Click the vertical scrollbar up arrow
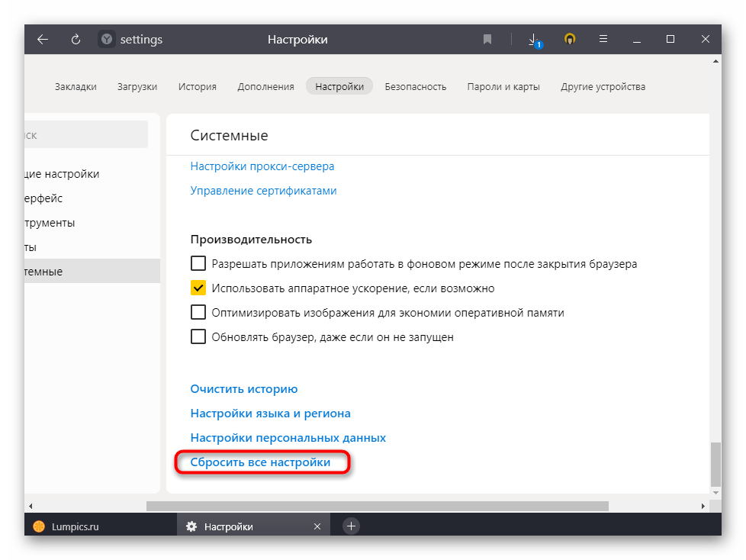 click(715, 61)
